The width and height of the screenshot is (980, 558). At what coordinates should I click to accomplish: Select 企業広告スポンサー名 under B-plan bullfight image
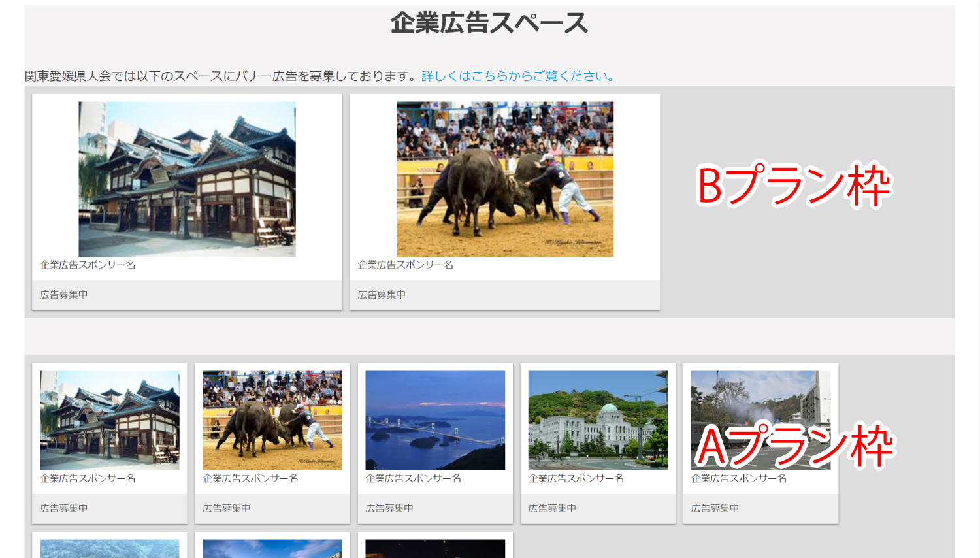pos(406,265)
